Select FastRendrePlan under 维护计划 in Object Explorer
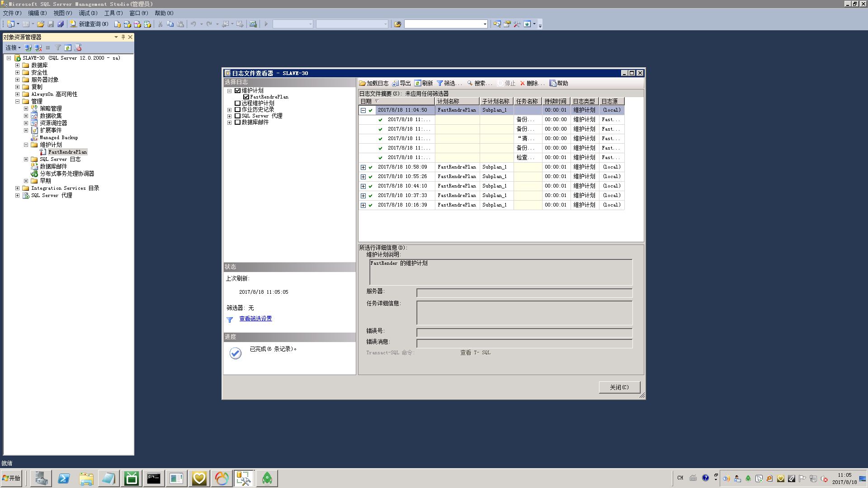868x488 pixels. click(x=67, y=152)
